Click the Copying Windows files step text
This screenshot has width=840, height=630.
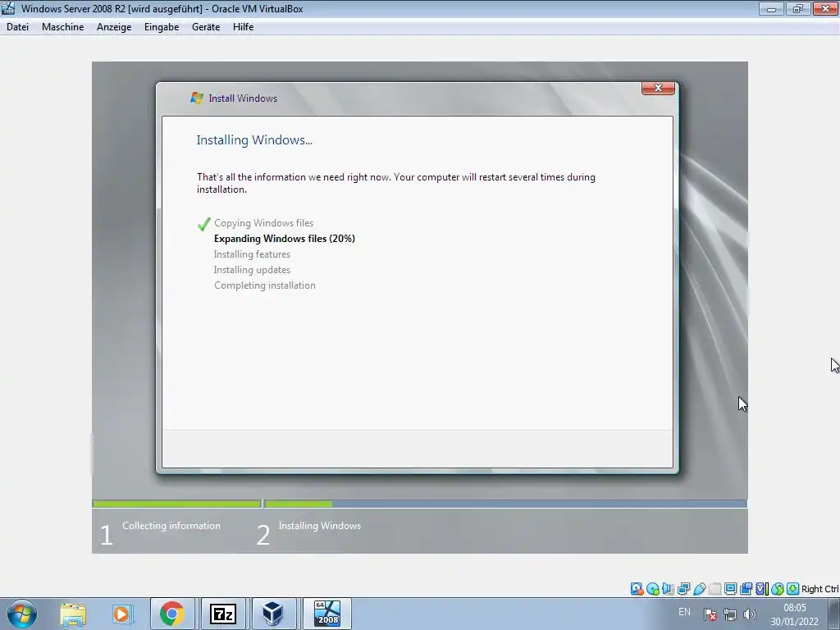click(263, 223)
